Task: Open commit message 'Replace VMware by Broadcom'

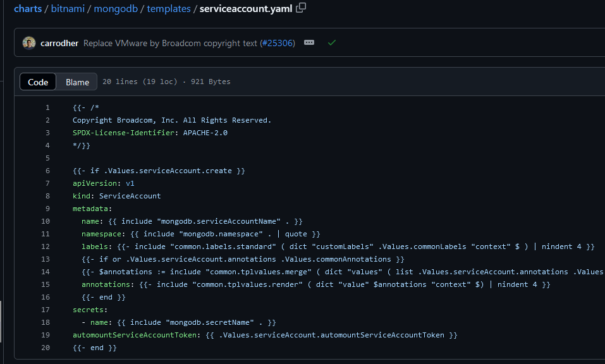Action: point(170,43)
